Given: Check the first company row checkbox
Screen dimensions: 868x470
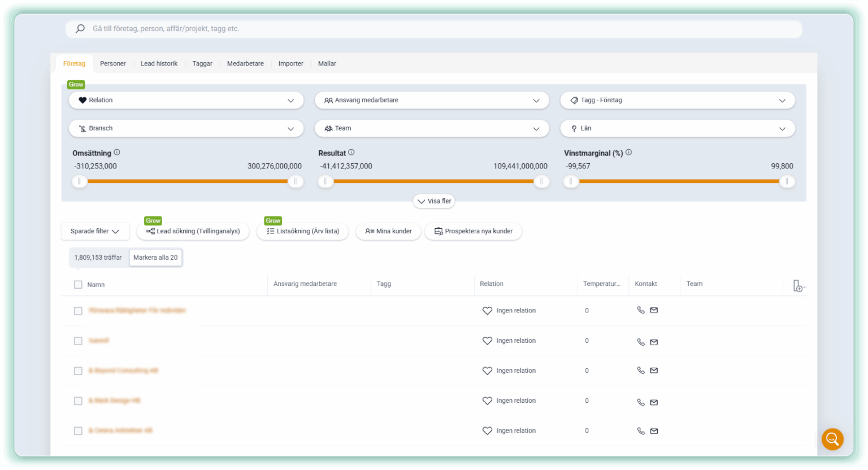Looking at the screenshot, I should click(78, 311).
